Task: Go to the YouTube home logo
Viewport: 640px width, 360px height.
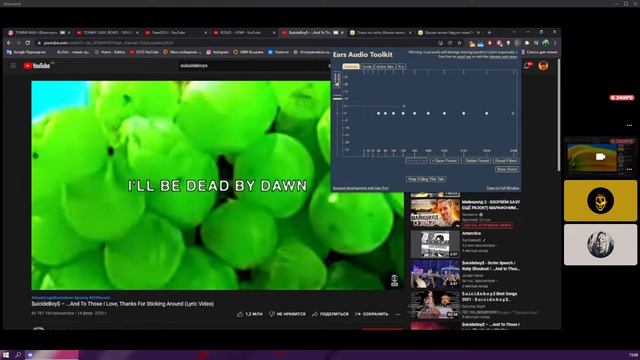Action: 37,66
